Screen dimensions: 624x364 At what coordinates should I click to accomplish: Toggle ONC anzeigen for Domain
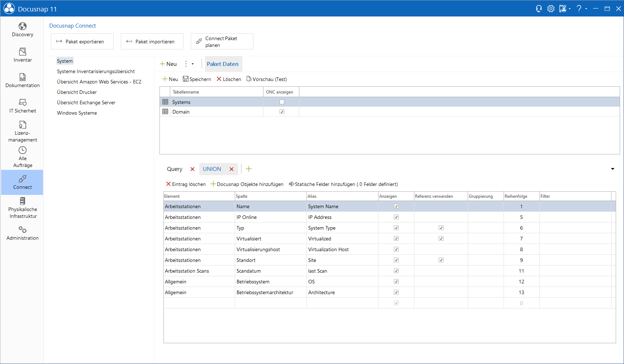pyautogui.click(x=282, y=112)
